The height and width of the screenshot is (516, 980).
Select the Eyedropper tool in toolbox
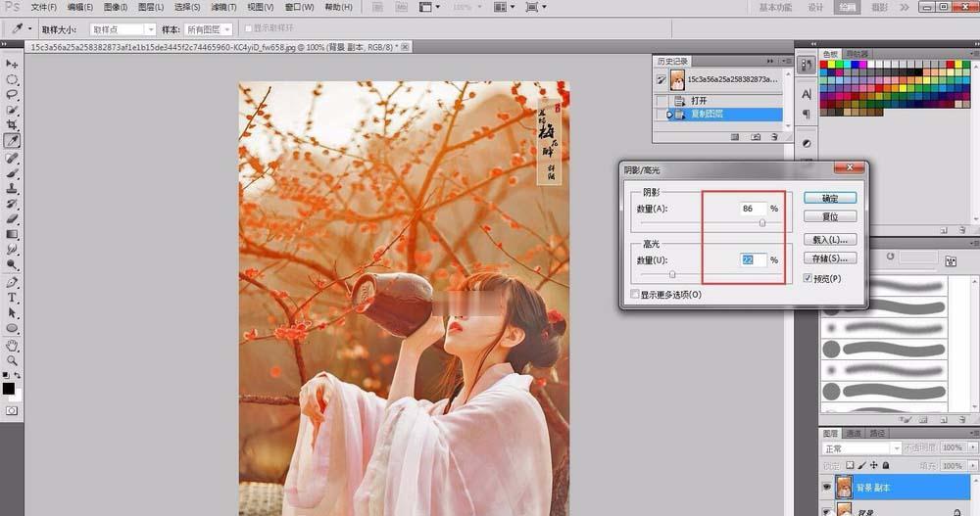13,141
